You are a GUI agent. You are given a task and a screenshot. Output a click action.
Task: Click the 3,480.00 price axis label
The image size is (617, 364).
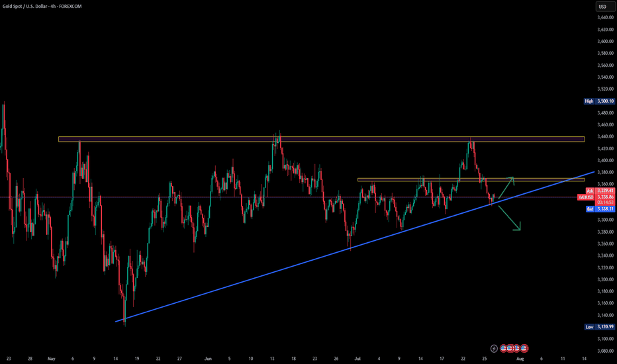[605, 113]
